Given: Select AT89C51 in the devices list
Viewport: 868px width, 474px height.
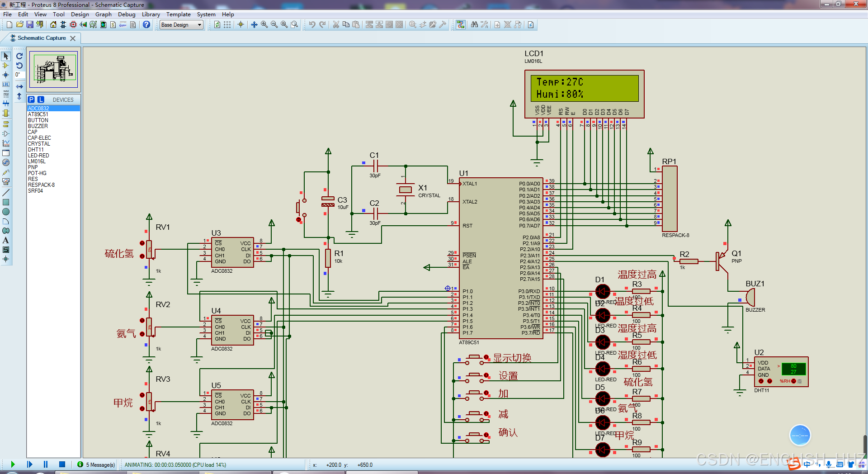Looking at the screenshot, I should coord(38,114).
